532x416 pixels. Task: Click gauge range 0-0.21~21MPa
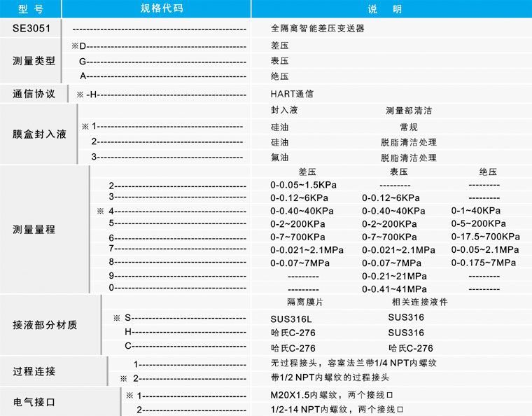coord(394,276)
